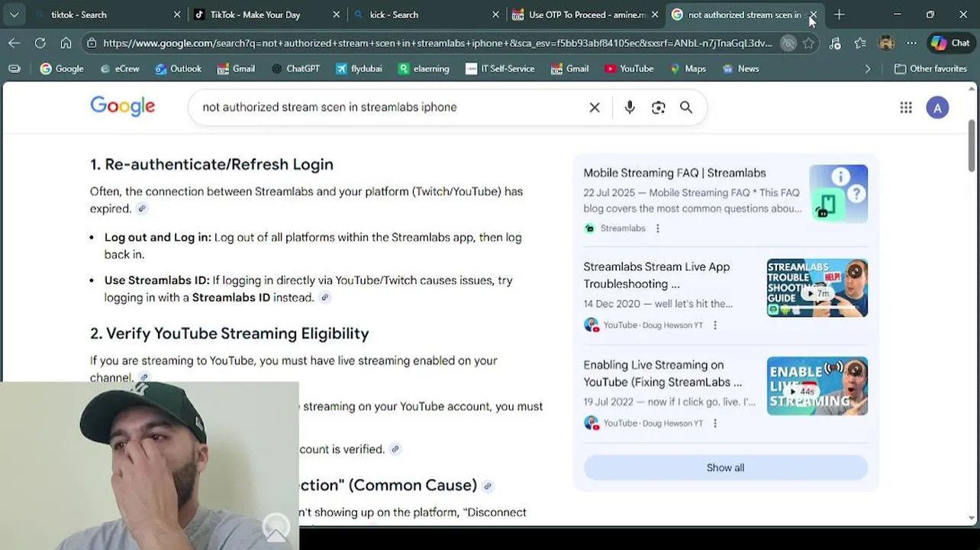Open the YouTube bookmark

(629, 69)
